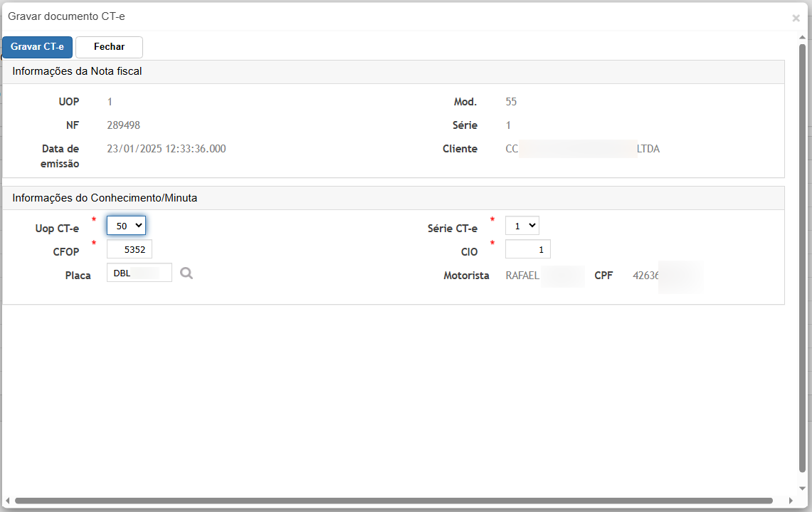Click the horizontal scrollbar at the bottom

point(391,501)
